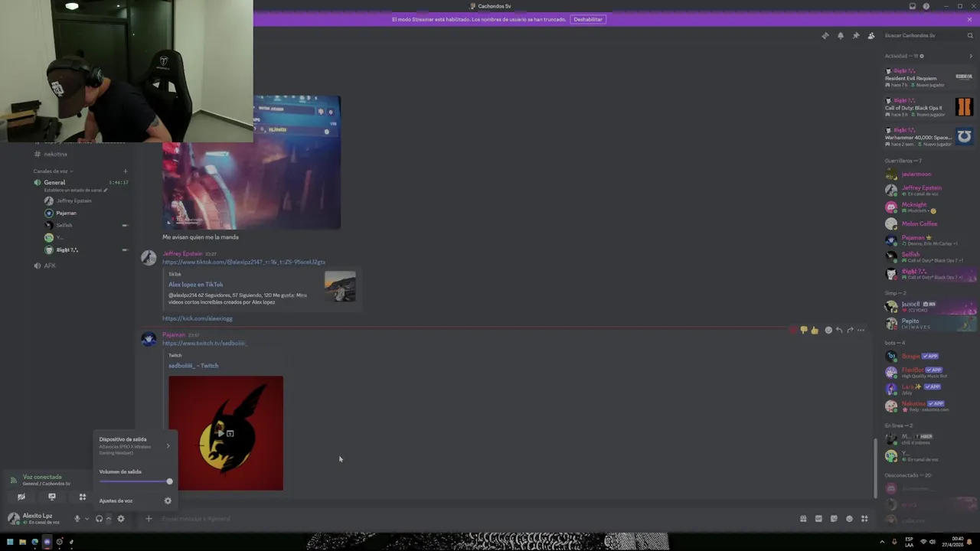Open the game video clip image
Image resolution: width=980 pixels, height=551 pixels.
click(251, 162)
